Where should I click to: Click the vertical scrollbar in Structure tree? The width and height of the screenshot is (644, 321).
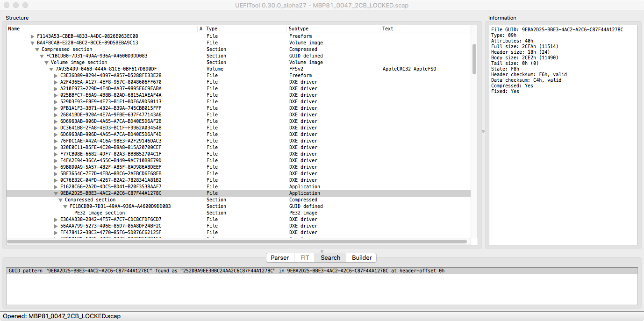click(474, 59)
